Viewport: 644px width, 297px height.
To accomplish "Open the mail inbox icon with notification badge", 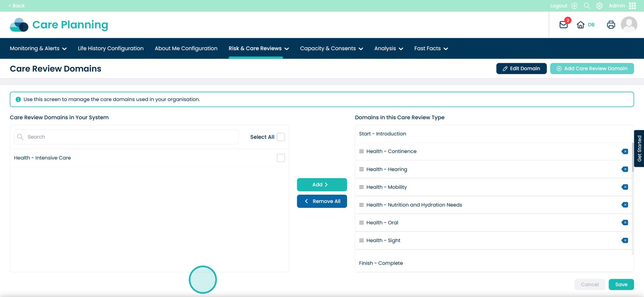I will (563, 25).
